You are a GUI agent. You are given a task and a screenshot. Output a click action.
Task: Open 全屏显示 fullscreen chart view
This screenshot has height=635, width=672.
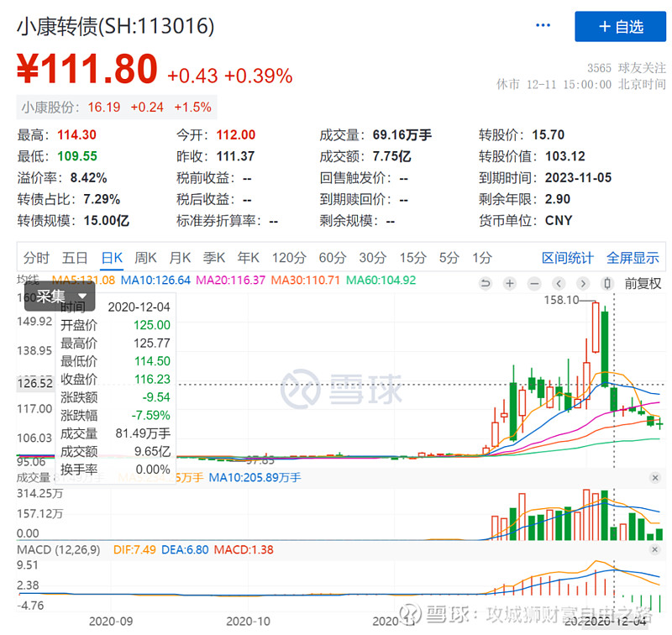click(x=633, y=258)
